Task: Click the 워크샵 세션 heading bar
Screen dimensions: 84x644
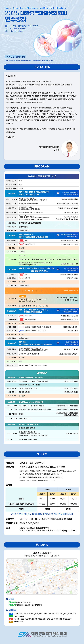Action: click(42, 373)
